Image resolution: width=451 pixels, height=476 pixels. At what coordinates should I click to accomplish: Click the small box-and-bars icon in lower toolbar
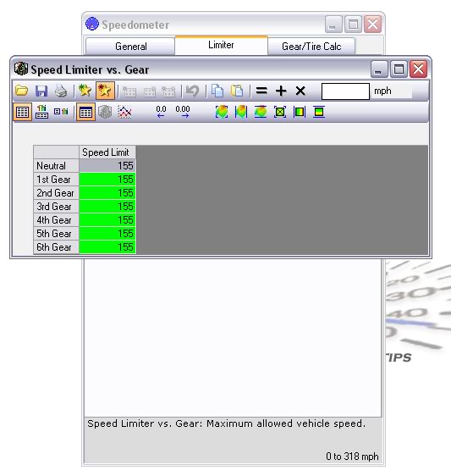[x=61, y=112]
